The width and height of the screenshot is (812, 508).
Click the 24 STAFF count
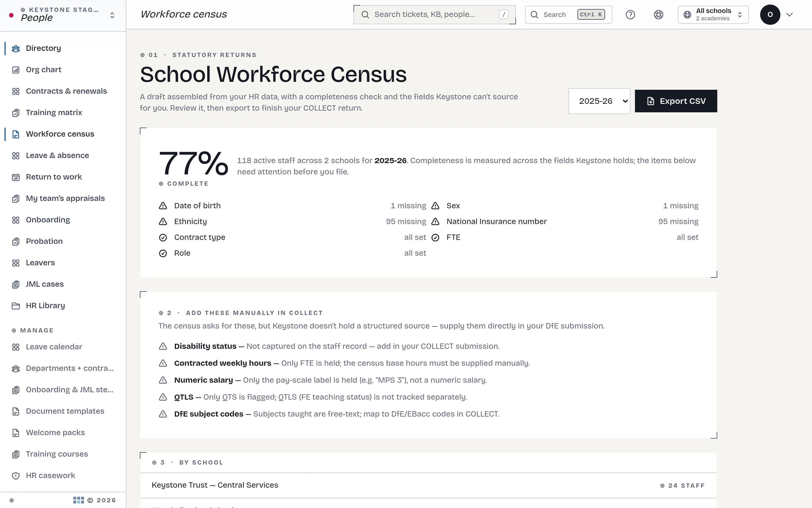682,485
